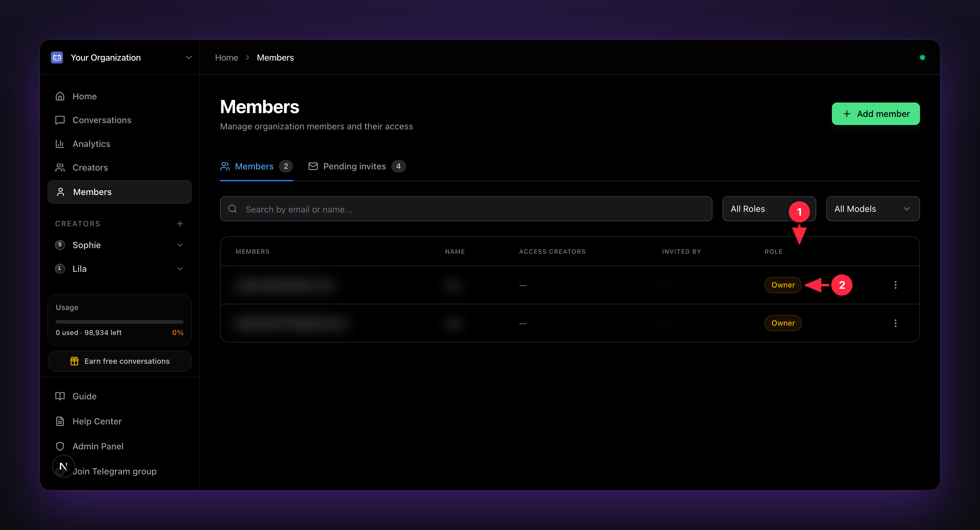The width and height of the screenshot is (980, 530).
Task: Switch to the Members tab
Action: click(x=257, y=166)
